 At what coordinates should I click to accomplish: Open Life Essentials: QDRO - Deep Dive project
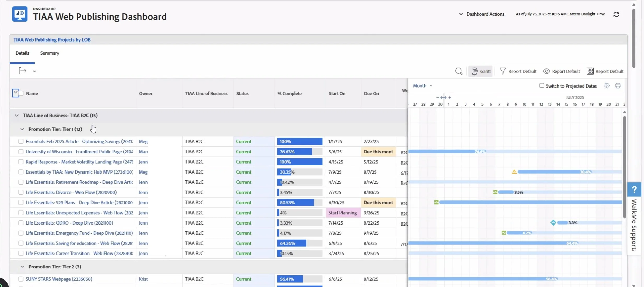pyautogui.click(x=69, y=223)
